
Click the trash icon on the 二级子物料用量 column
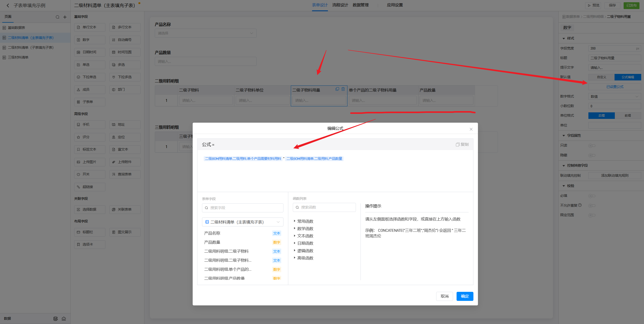(343, 89)
